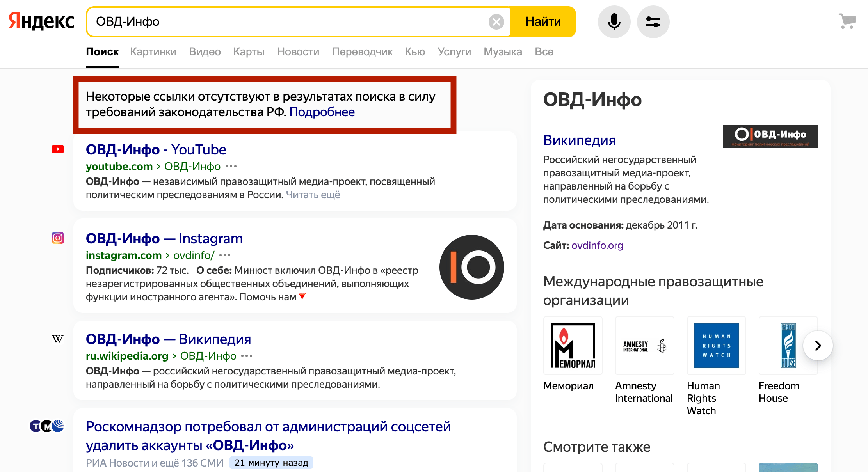Click the Wikipedia favicon next to third result
The image size is (868, 472).
click(x=58, y=339)
